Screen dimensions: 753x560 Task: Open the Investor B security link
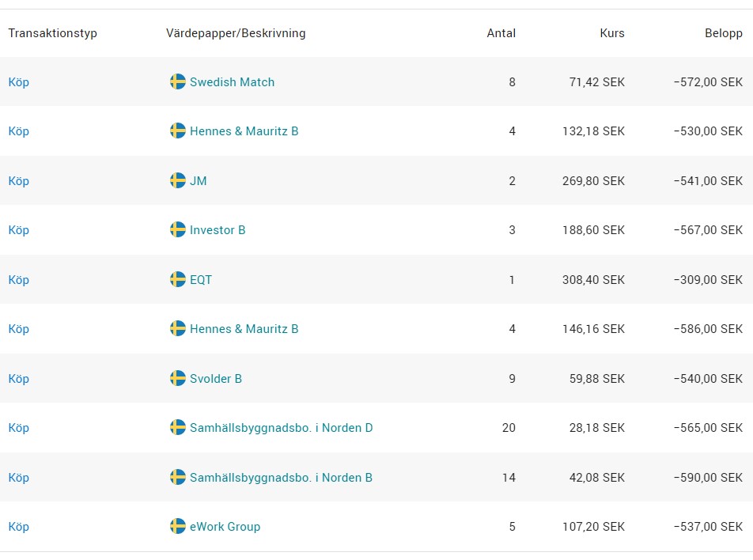point(218,230)
